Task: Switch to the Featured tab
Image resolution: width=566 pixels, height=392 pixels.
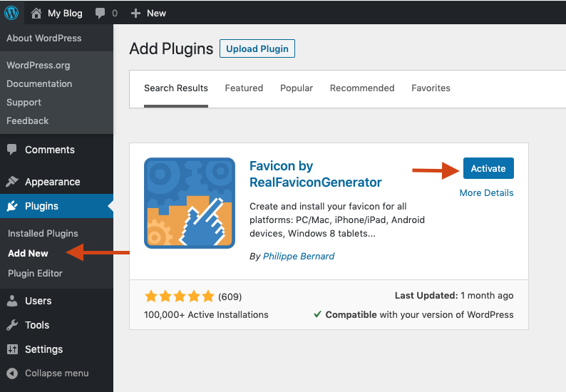Action: 244,88
